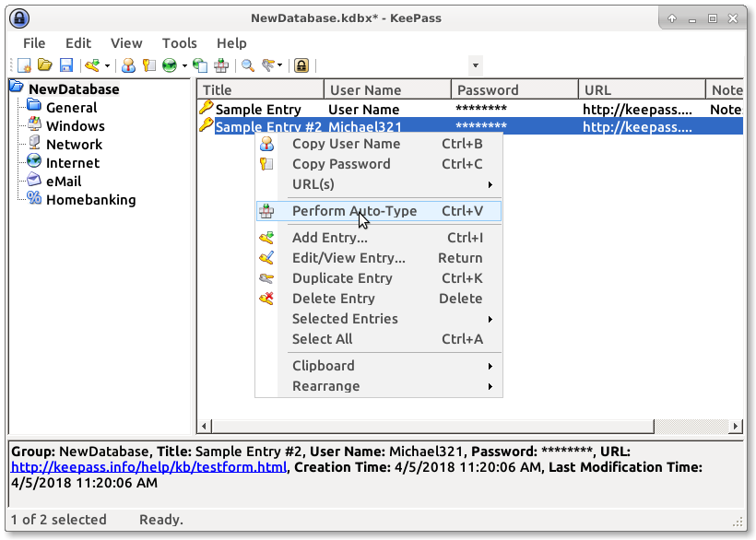The width and height of the screenshot is (756, 540).
Task: Select the Sample Entry row title
Action: 258,110
